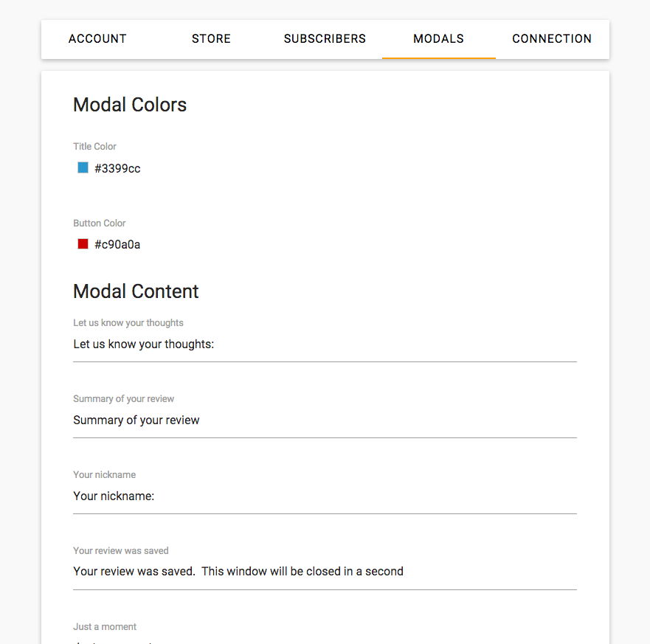Open the Account tab
This screenshot has height=644, width=650.
pos(97,39)
